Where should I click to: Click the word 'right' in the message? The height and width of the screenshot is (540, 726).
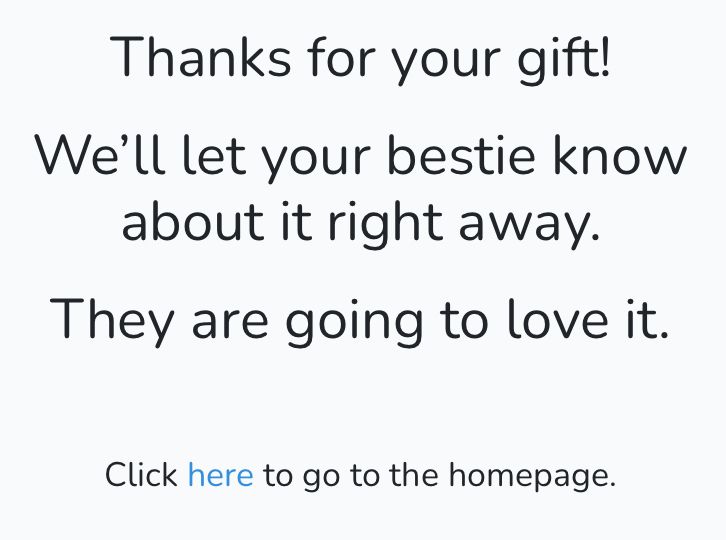click(385, 226)
